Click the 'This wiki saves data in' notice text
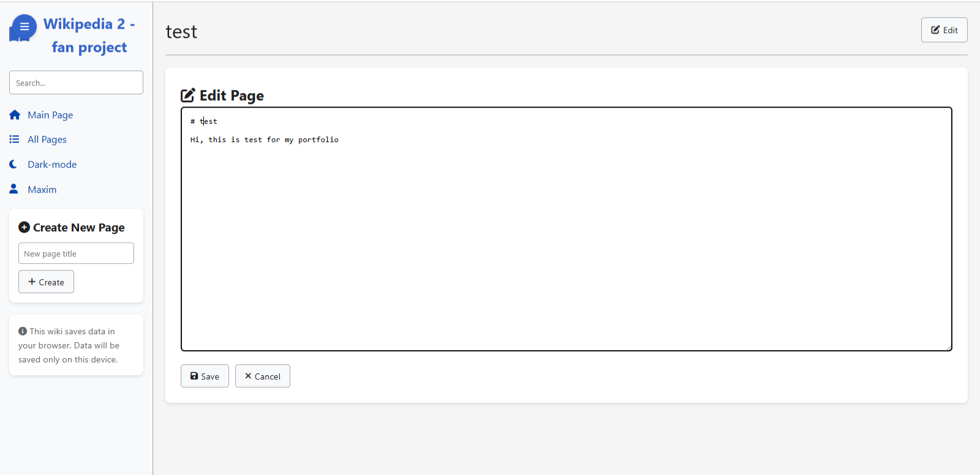 tap(72, 331)
